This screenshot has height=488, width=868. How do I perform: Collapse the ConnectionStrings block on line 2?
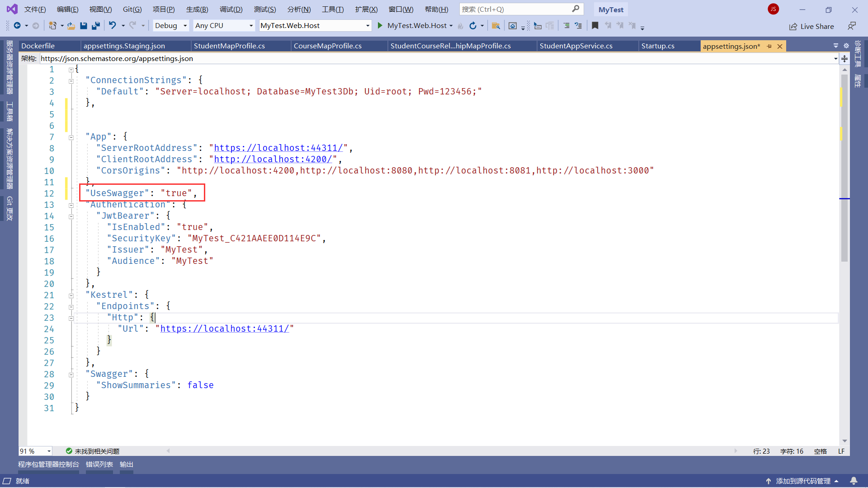point(71,81)
